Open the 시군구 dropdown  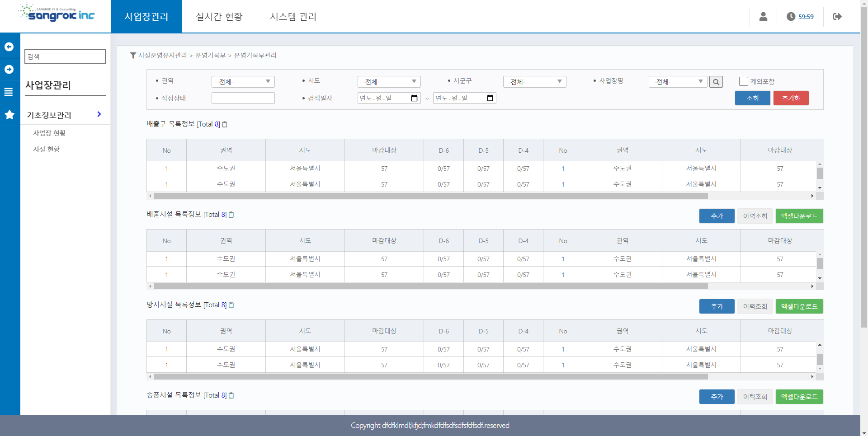click(x=535, y=82)
